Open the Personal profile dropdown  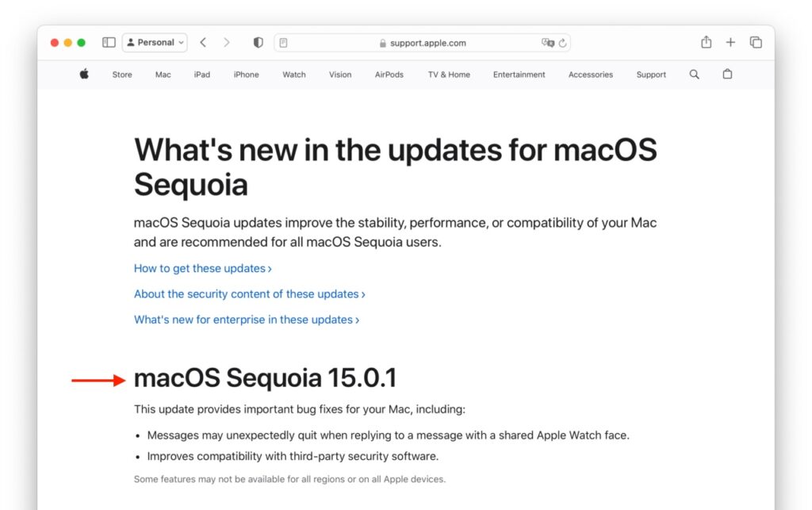point(154,42)
